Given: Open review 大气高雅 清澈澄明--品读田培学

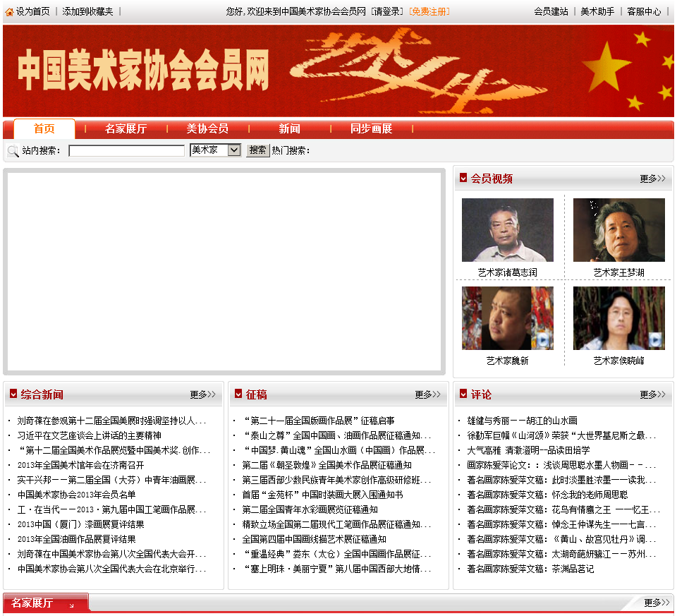Looking at the screenshot, I should [528, 449].
